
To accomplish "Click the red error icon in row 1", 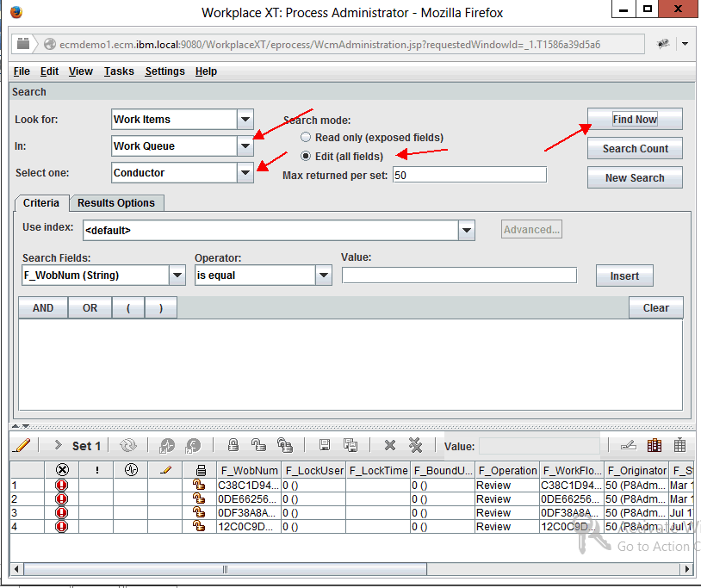I will (x=62, y=486).
